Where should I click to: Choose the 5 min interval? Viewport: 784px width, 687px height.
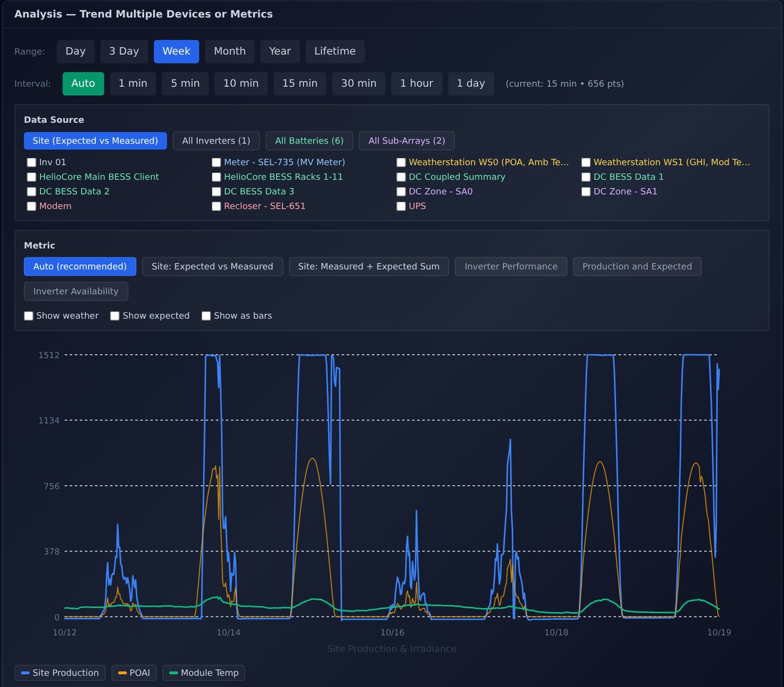tap(185, 83)
